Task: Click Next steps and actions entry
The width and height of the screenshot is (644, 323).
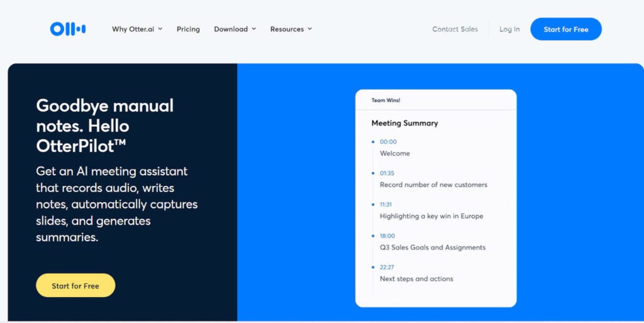Action: 416,279
